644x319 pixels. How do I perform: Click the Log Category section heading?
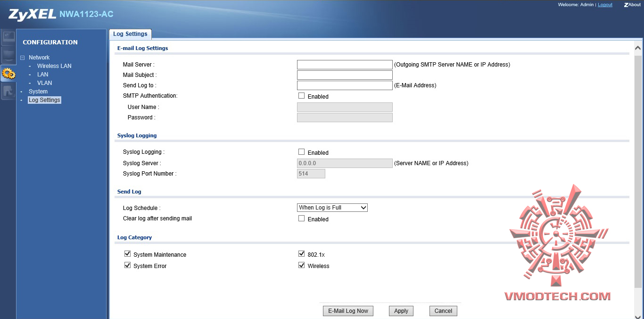pyautogui.click(x=134, y=237)
